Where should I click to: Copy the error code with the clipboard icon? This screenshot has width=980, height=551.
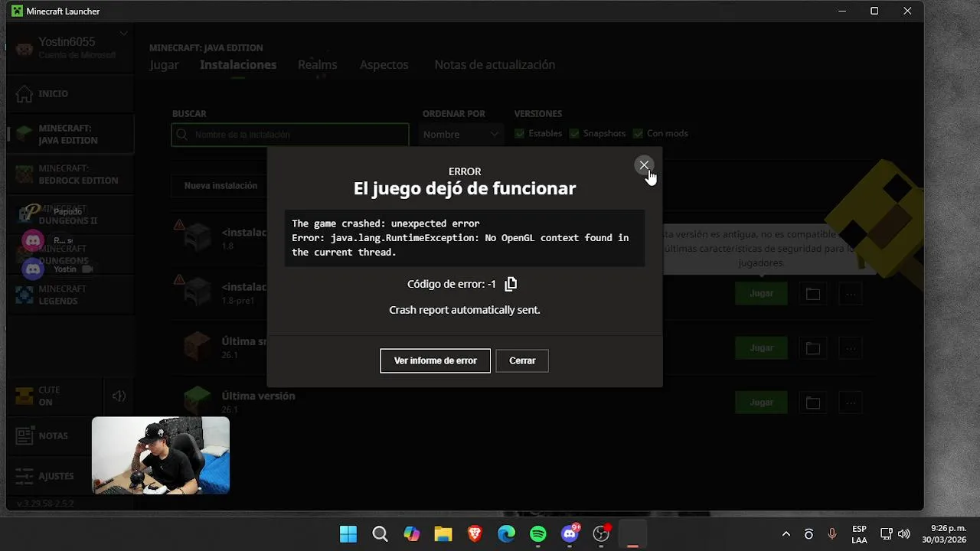511,284
